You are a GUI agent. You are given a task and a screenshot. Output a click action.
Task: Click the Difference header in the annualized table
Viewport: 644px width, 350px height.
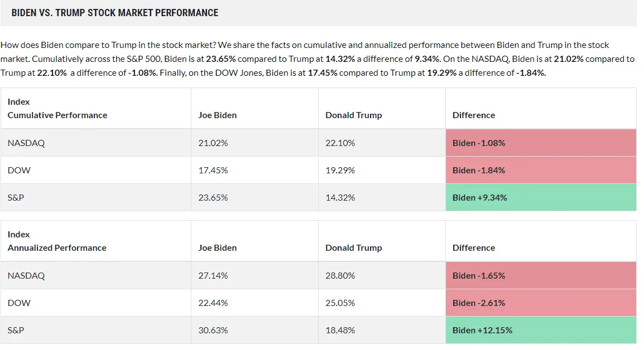coord(474,247)
